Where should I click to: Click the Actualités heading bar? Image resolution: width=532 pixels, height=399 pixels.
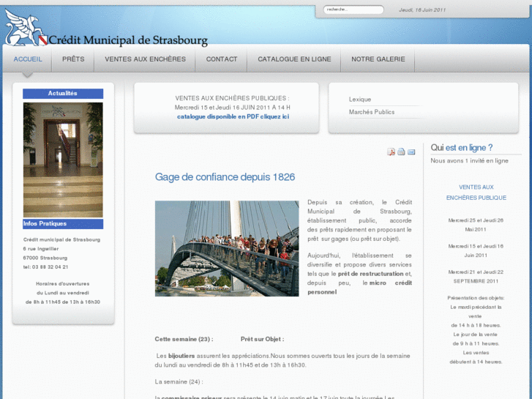click(x=63, y=94)
